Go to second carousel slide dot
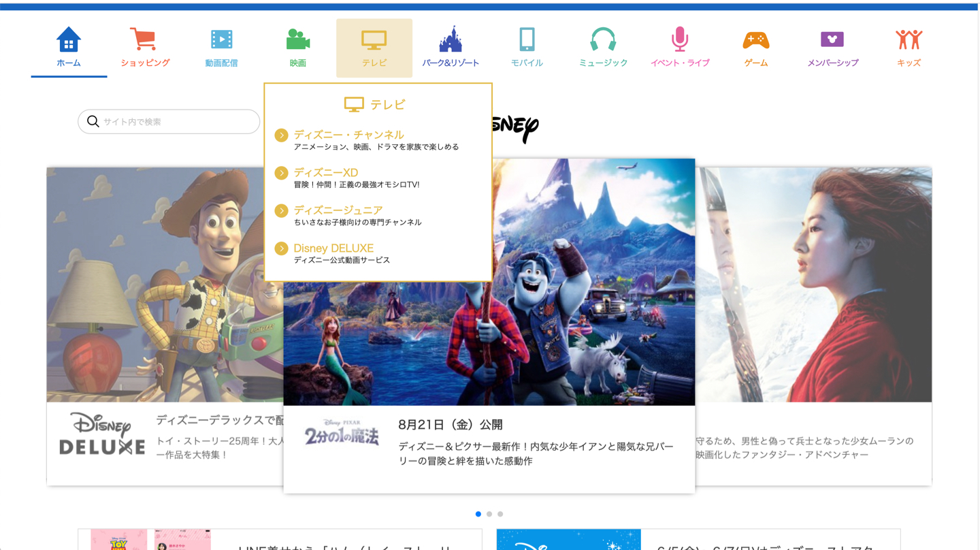Image resolution: width=980 pixels, height=550 pixels. [489, 514]
